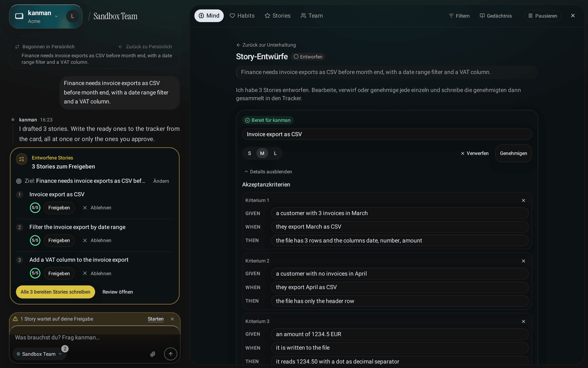588x368 pixels.
Task: Select size M for the story
Action: [262, 153]
